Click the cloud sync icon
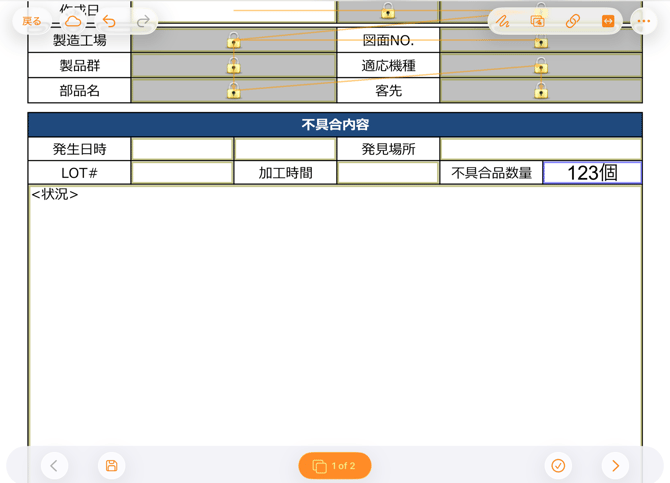The image size is (670, 483). 74,21
